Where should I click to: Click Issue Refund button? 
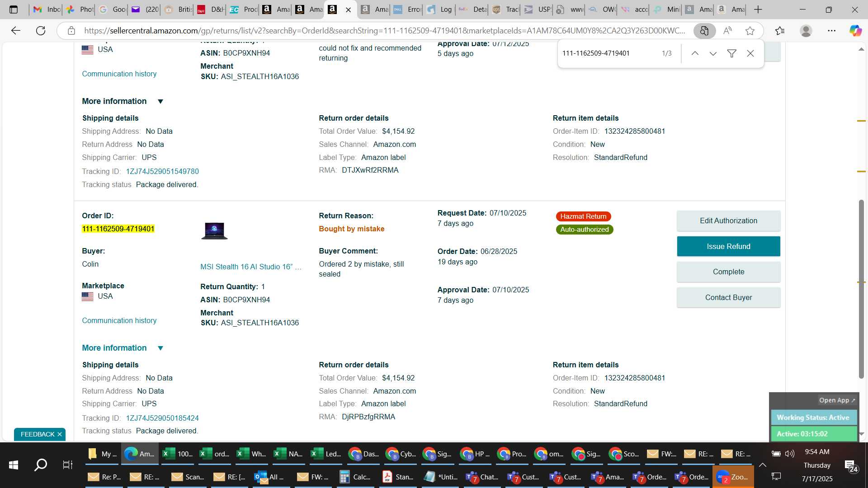pyautogui.click(x=728, y=246)
